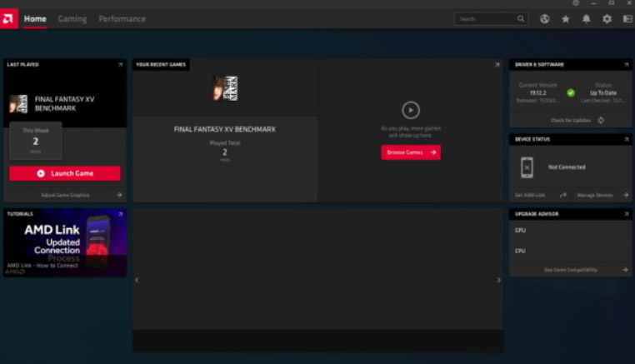Click the search magnifier icon
The width and height of the screenshot is (635, 364).
pos(521,18)
